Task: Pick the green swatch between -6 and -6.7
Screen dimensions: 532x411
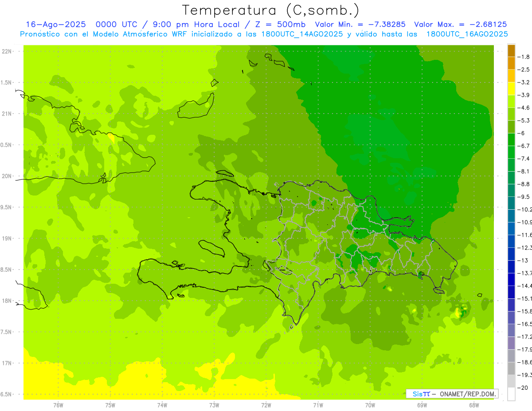Action: [x=511, y=140]
